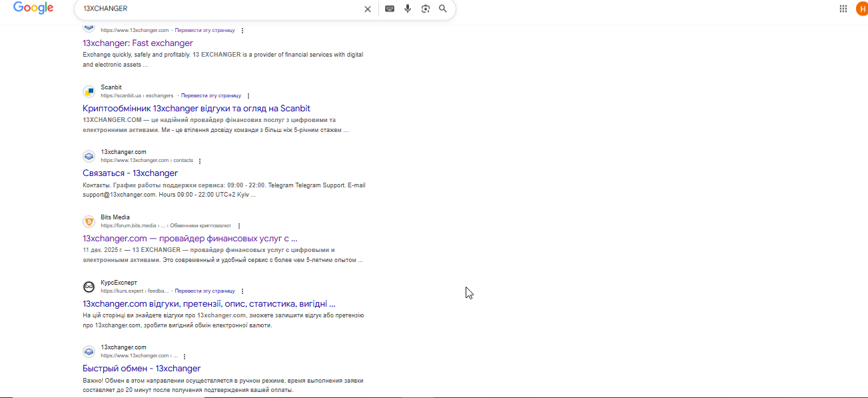Open the Google apps grid
The image size is (868, 398).
click(843, 9)
